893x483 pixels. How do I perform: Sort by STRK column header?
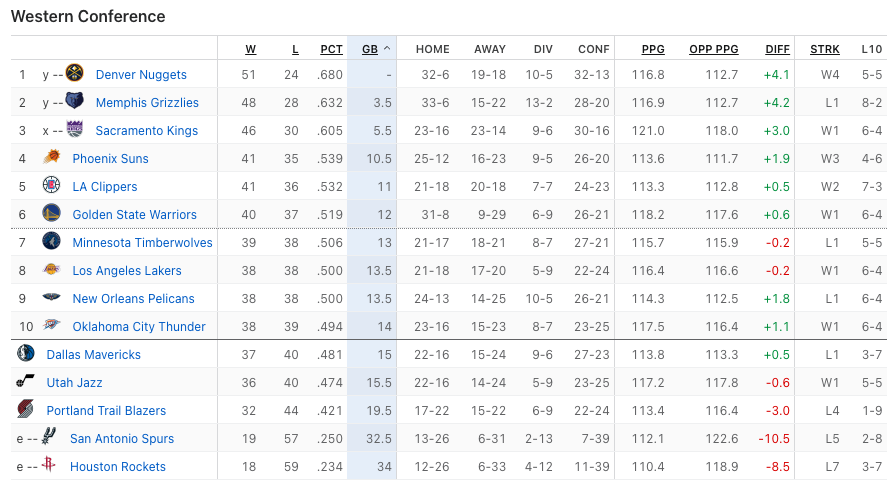825,48
